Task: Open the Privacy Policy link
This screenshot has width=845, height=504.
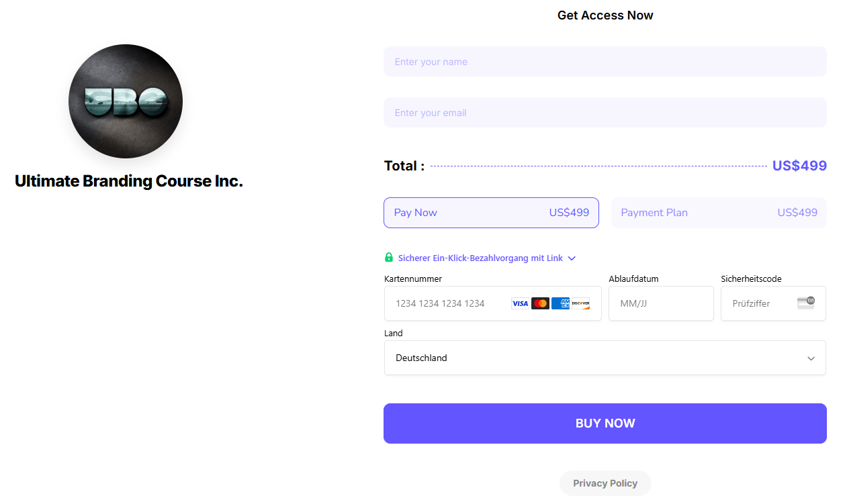Action: pos(605,483)
